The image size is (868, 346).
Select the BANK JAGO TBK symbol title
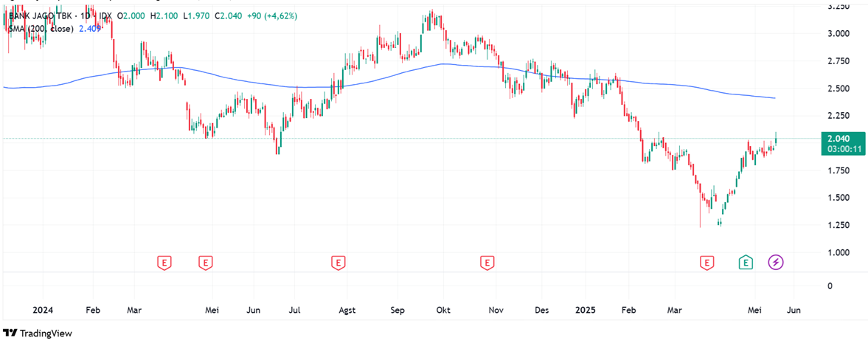pos(43,17)
